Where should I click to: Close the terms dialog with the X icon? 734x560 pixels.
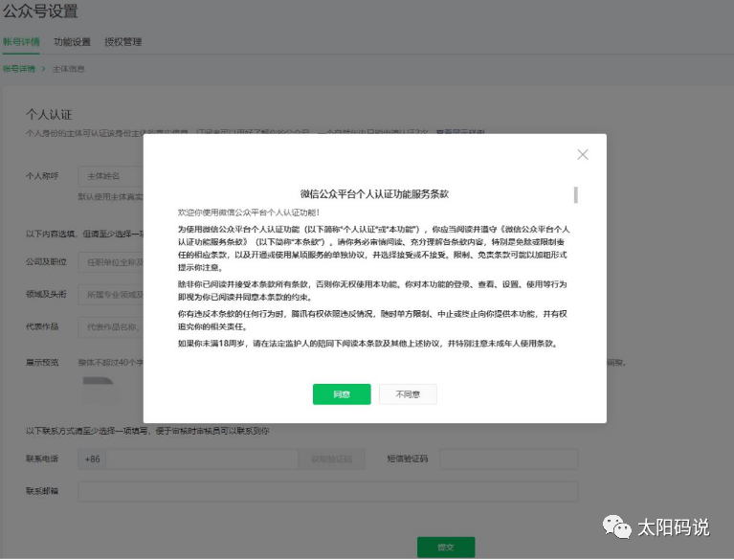pyautogui.click(x=583, y=154)
